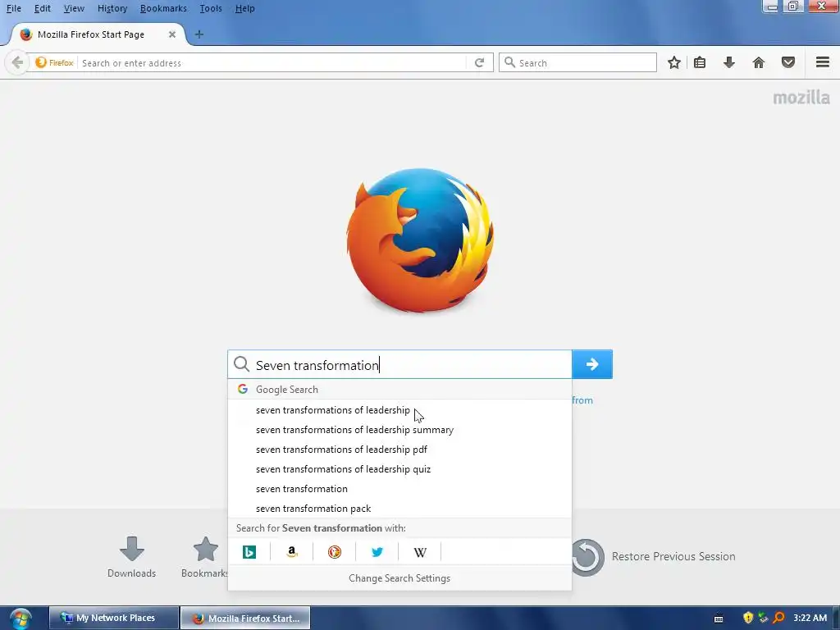The image size is (840, 630).
Task: Click the blue search arrow button
Action: pos(592,364)
